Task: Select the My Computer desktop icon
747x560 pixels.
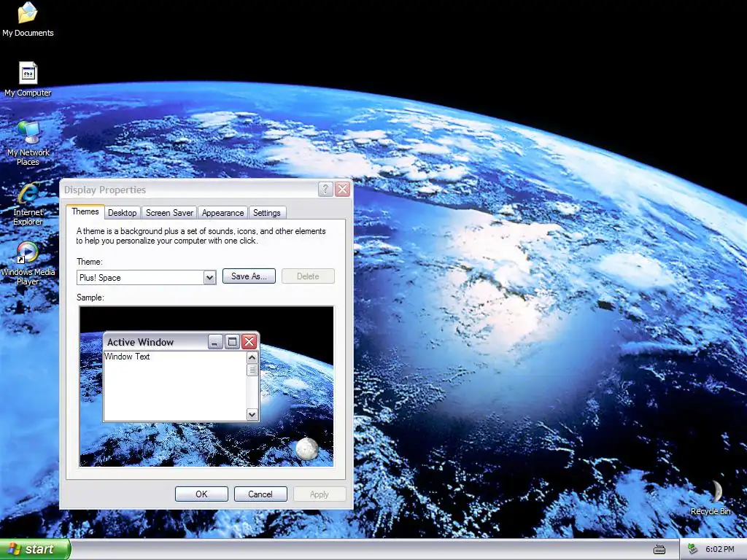Action: pos(28,79)
